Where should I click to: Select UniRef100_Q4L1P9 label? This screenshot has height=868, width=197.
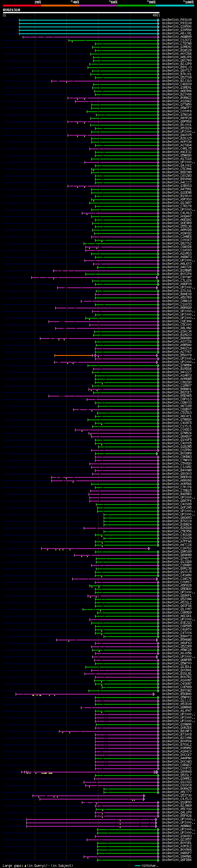click(x=177, y=812)
